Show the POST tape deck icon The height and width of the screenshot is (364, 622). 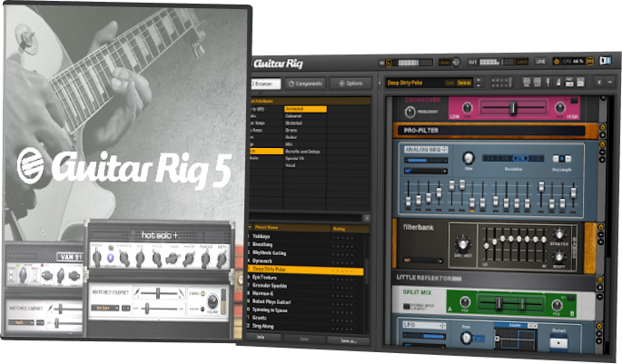[x=538, y=82]
